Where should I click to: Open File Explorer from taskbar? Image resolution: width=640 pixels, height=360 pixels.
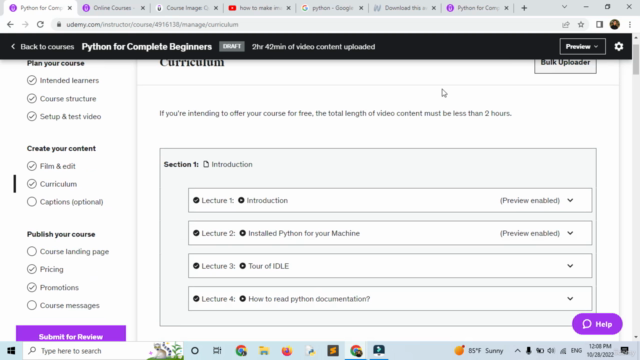(264, 351)
